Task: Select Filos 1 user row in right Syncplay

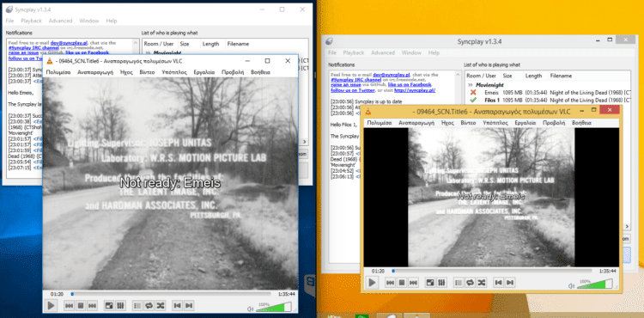Action: coord(548,100)
